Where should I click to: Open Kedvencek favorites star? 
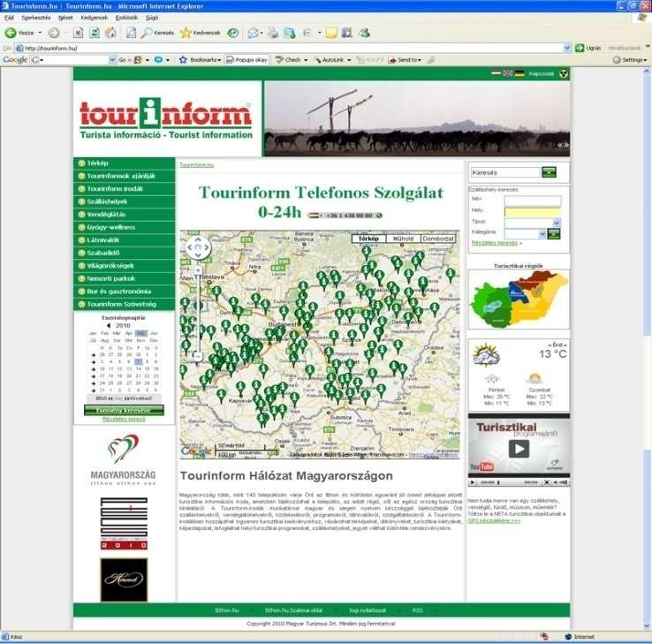click(200, 33)
